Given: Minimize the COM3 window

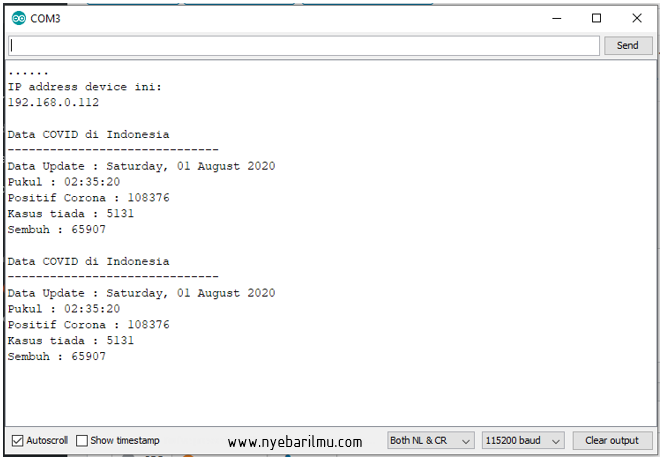Looking at the screenshot, I should (556, 18).
